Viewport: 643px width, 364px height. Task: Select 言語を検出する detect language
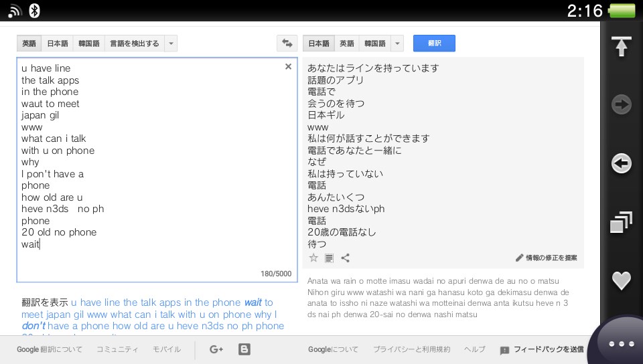click(x=135, y=43)
